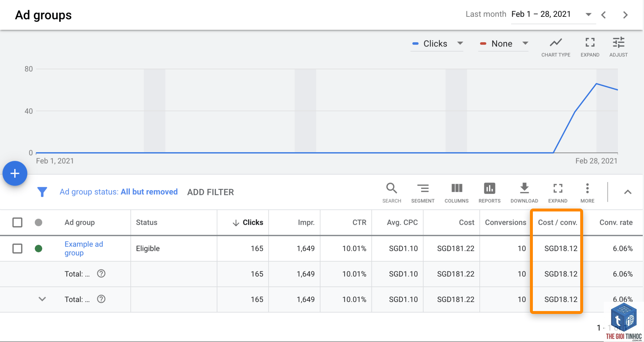Sort by Avg. CPC column header
The height and width of the screenshot is (342, 644).
[402, 222]
